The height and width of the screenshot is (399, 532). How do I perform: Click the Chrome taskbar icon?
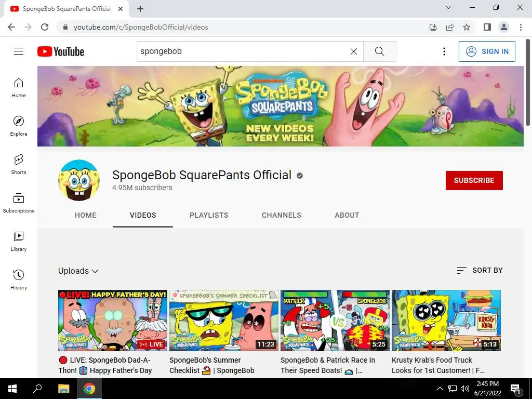coord(89,389)
